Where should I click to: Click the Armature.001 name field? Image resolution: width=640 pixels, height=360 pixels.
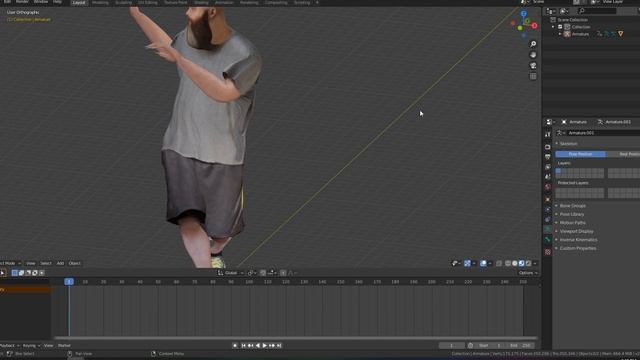click(x=604, y=133)
